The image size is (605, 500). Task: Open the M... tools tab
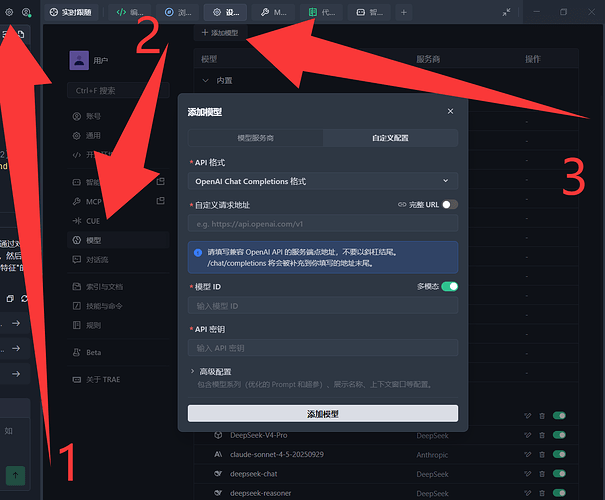(273, 12)
